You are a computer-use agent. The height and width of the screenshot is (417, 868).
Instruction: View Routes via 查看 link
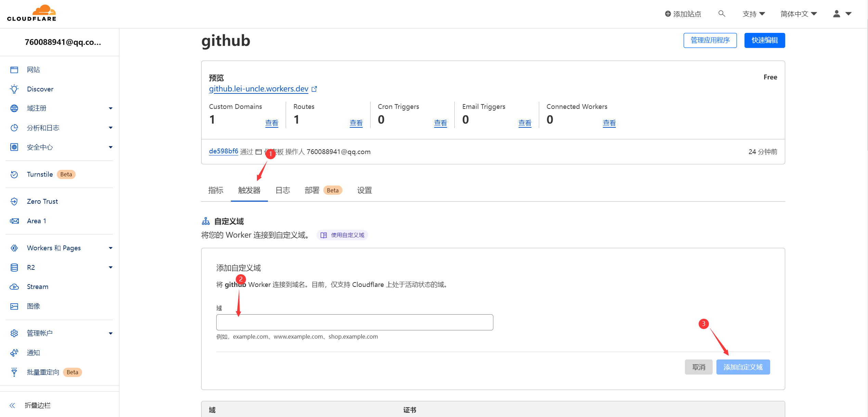356,123
